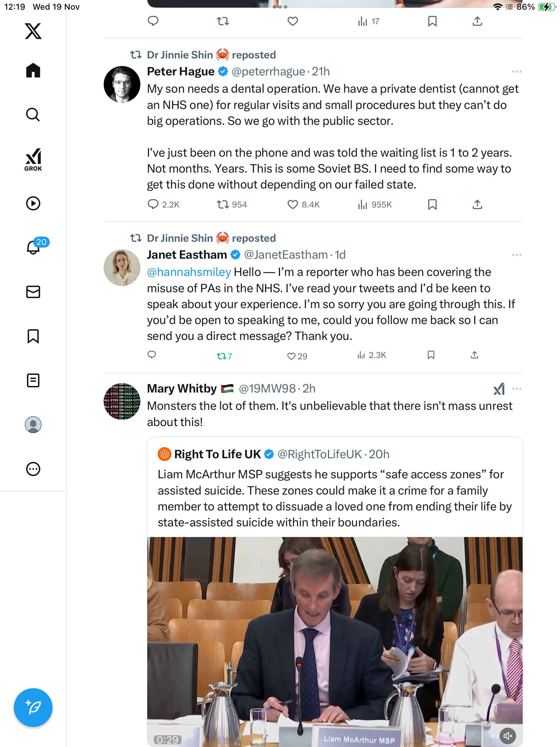560x747 pixels.
Task: Open more options on Janet Eastham's post
Action: (x=516, y=255)
